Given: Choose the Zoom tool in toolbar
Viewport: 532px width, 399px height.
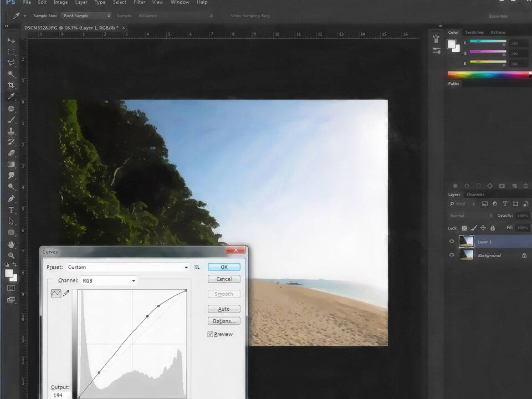Looking at the screenshot, I should tap(11, 255).
